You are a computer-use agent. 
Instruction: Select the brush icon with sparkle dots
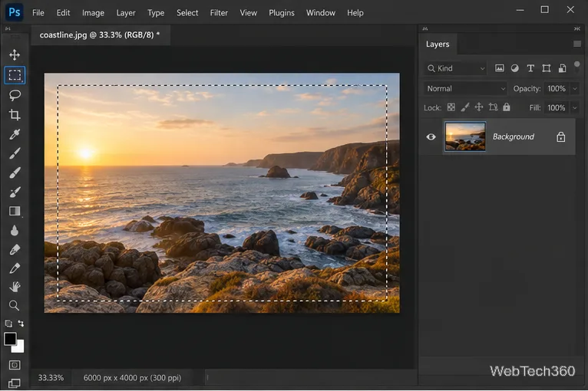[x=15, y=192]
